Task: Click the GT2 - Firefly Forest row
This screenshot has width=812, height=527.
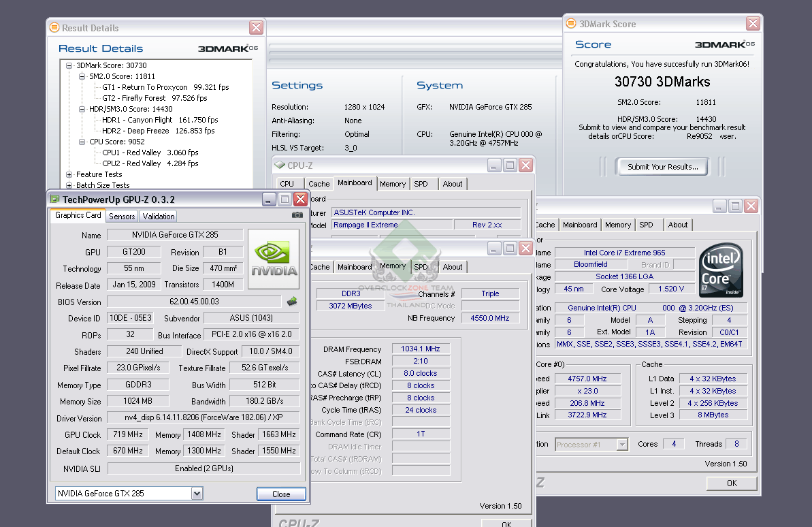Action: [155, 98]
